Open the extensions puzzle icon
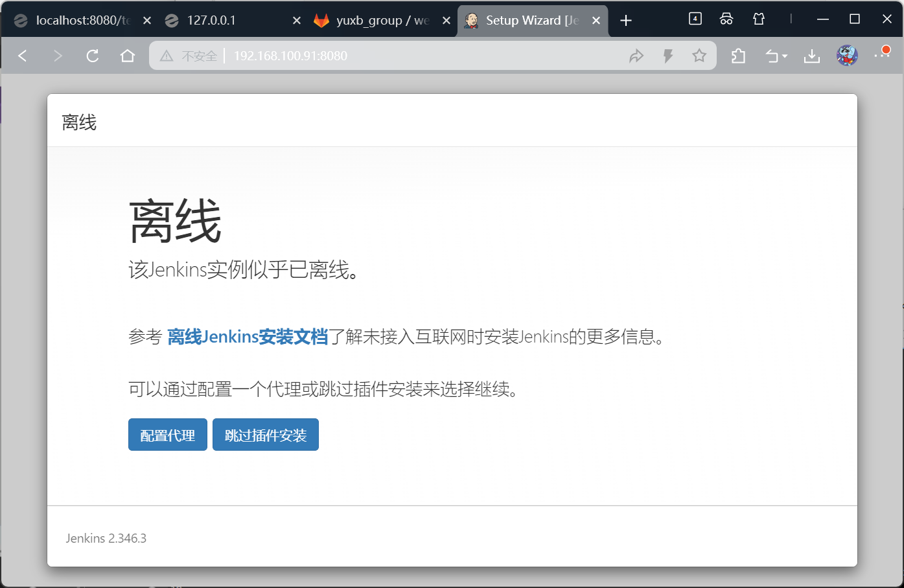904x588 pixels. (738, 56)
